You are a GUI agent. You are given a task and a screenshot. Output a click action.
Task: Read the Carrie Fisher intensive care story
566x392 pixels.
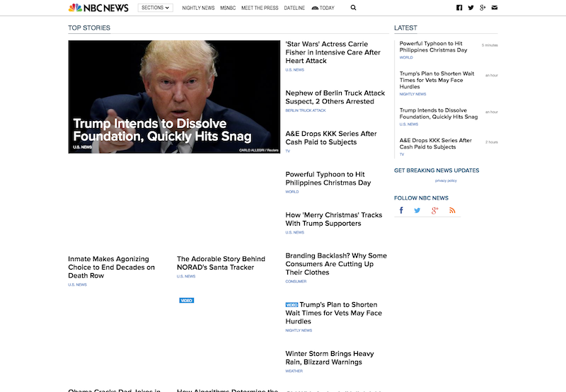333,52
